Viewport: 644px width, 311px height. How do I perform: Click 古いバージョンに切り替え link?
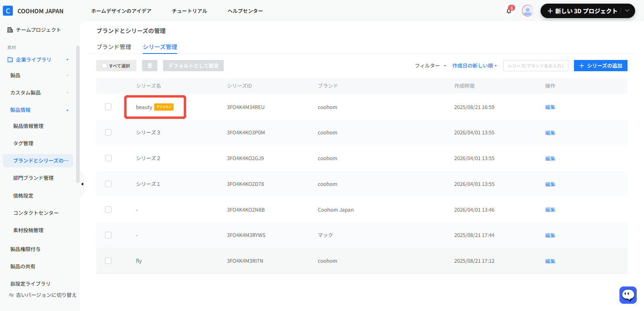pyautogui.click(x=46, y=295)
